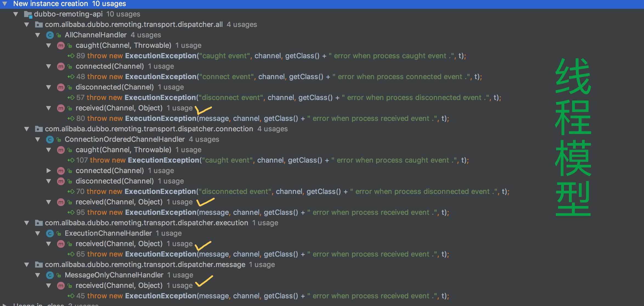Click the ExecutionChannelHandler class icon
The width and height of the screenshot is (644, 306).
point(50,233)
